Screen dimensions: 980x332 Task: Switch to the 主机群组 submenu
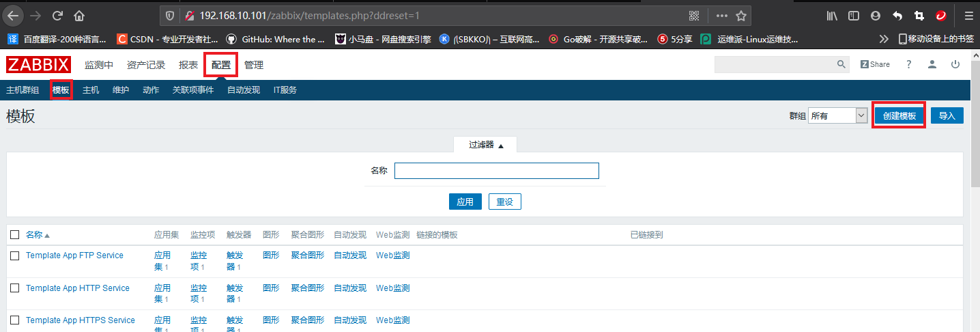[23, 90]
